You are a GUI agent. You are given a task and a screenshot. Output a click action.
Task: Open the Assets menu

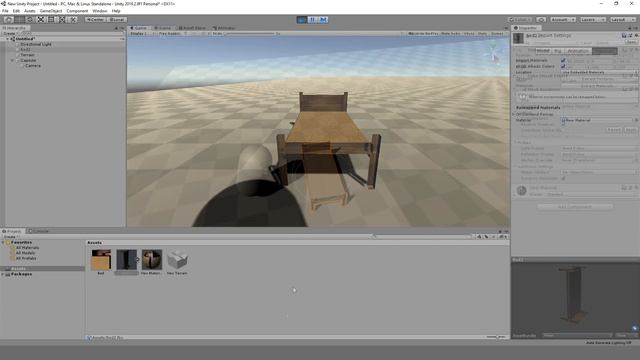point(29,11)
